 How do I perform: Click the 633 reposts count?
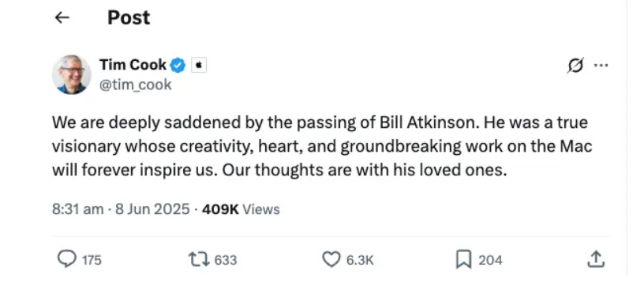226,260
